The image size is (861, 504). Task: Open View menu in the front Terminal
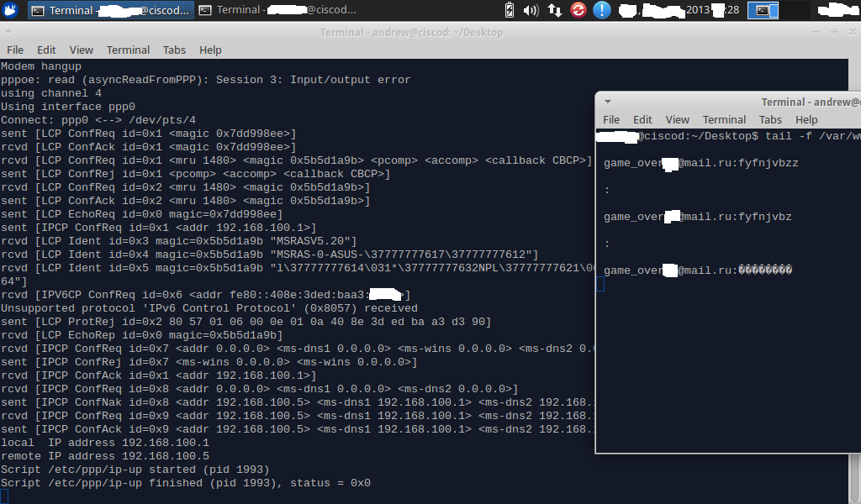pyautogui.click(x=677, y=119)
